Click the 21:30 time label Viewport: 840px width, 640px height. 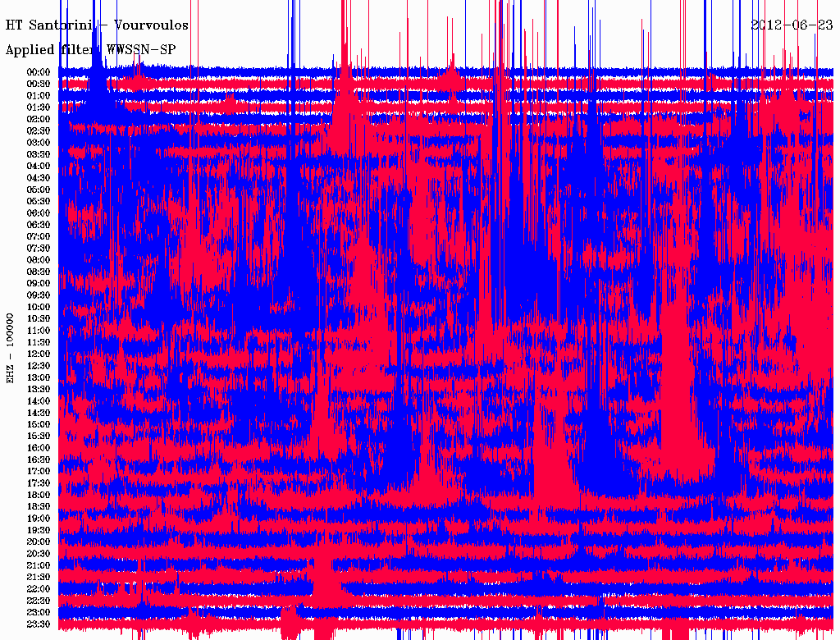(39, 578)
